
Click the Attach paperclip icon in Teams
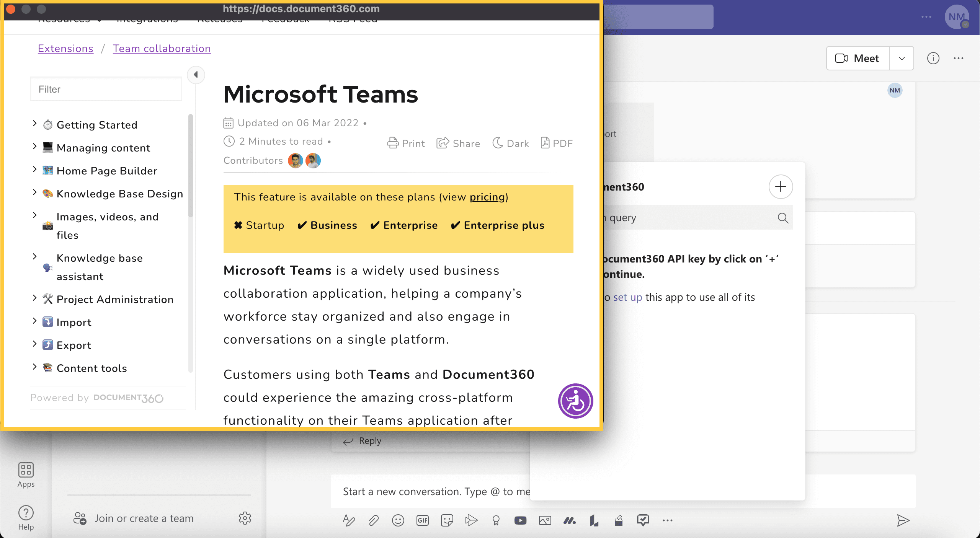click(374, 520)
